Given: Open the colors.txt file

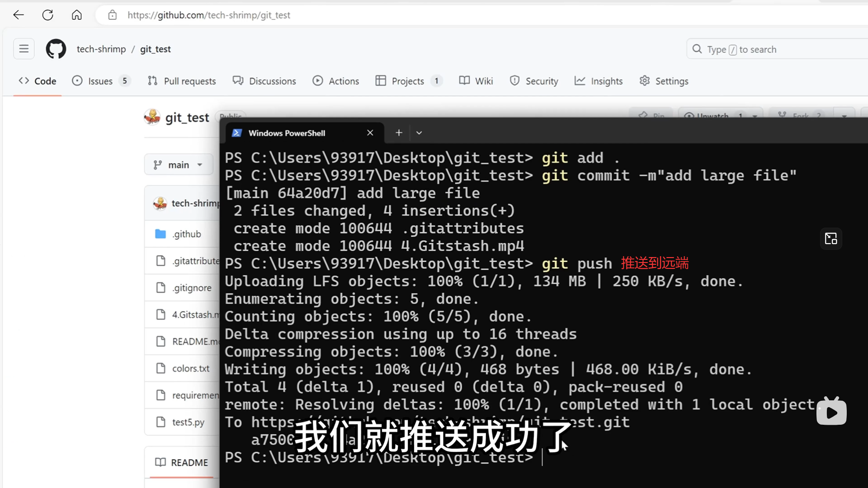Looking at the screenshot, I should coord(191,368).
